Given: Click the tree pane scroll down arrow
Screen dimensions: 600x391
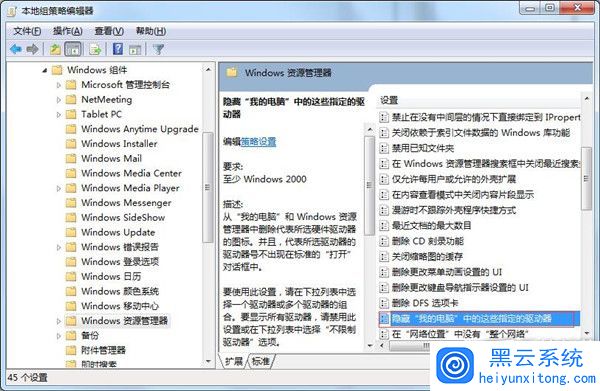Looking at the screenshot, I should click(208, 361).
